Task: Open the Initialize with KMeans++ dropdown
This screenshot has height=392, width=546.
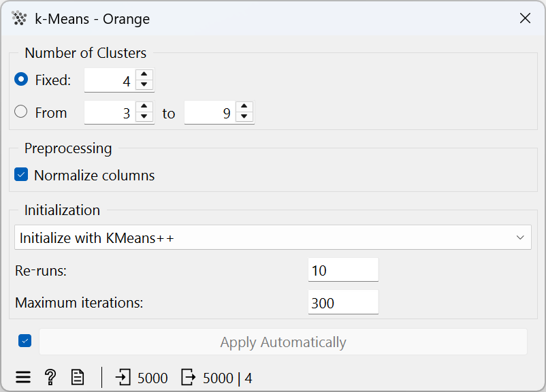Action: point(272,238)
